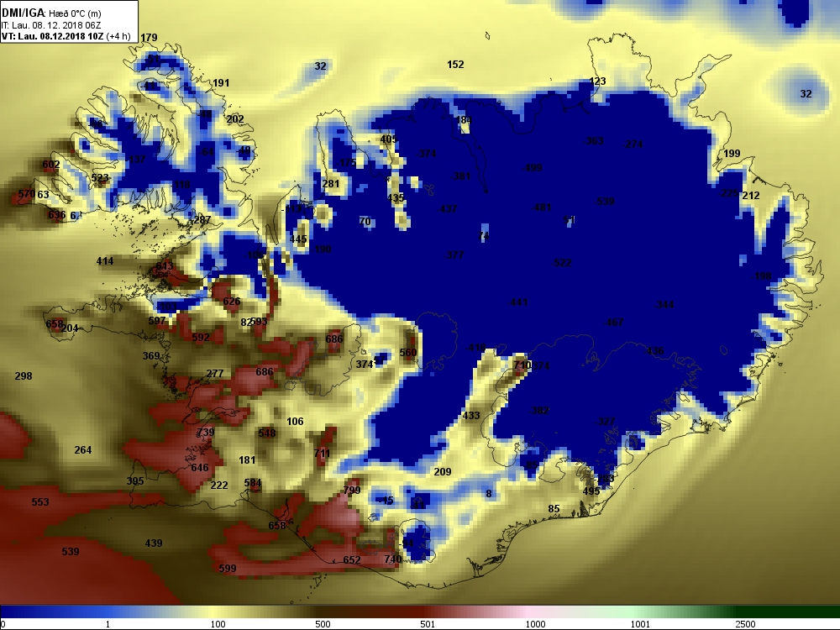This screenshot has height=630, width=840.
Task: Click the map value 209
Action: point(443,472)
